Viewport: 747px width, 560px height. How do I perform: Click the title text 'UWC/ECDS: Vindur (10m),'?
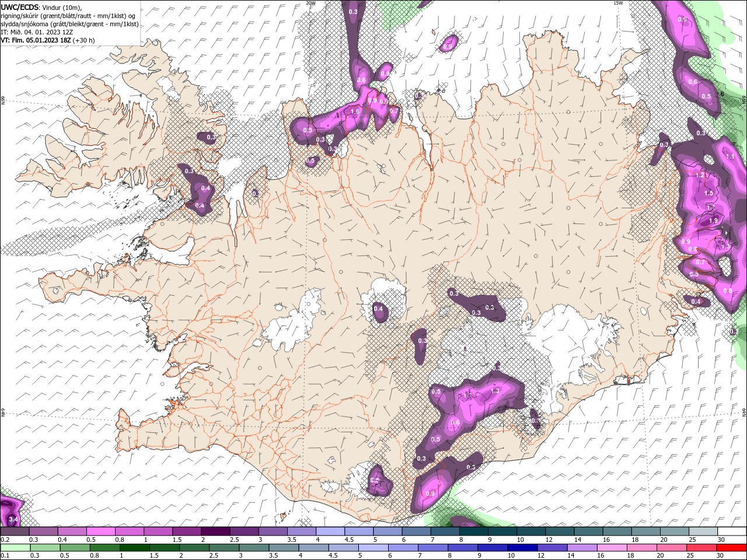[41, 8]
